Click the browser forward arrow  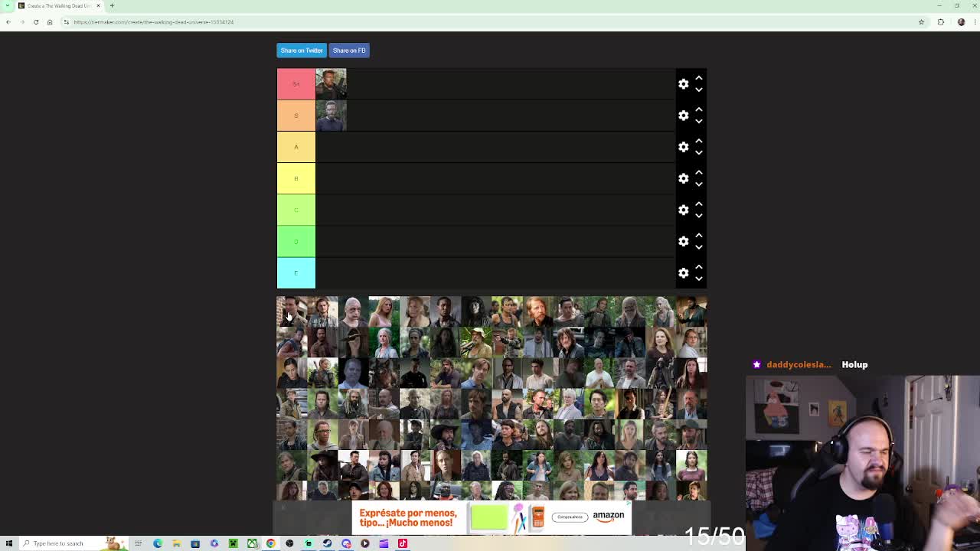22,21
